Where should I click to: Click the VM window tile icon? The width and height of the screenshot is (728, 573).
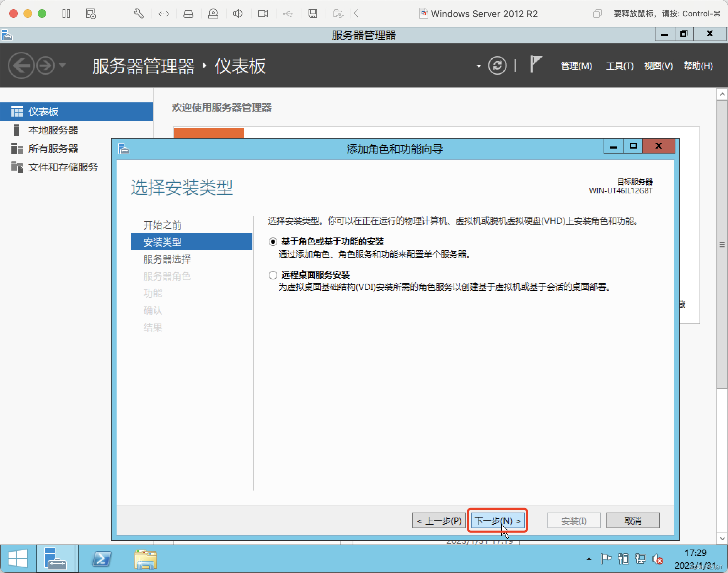coord(597,14)
